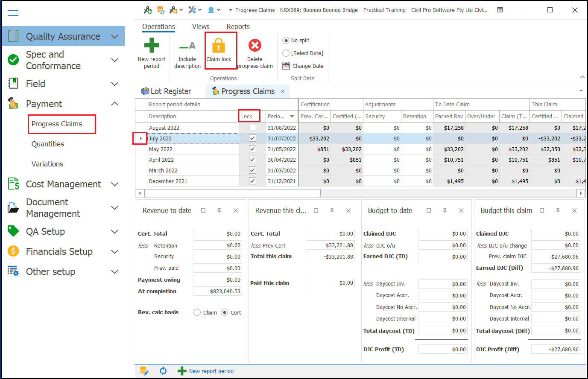Image resolution: width=588 pixels, height=379 pixels.
Task: Click the Quality Assurance clipboard icon
Action: pyautogui.click(x=13, y=36)
